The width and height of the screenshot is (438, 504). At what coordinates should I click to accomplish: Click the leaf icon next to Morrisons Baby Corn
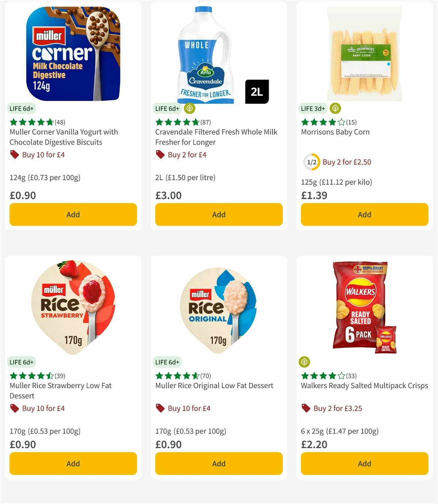click(335, 108)
